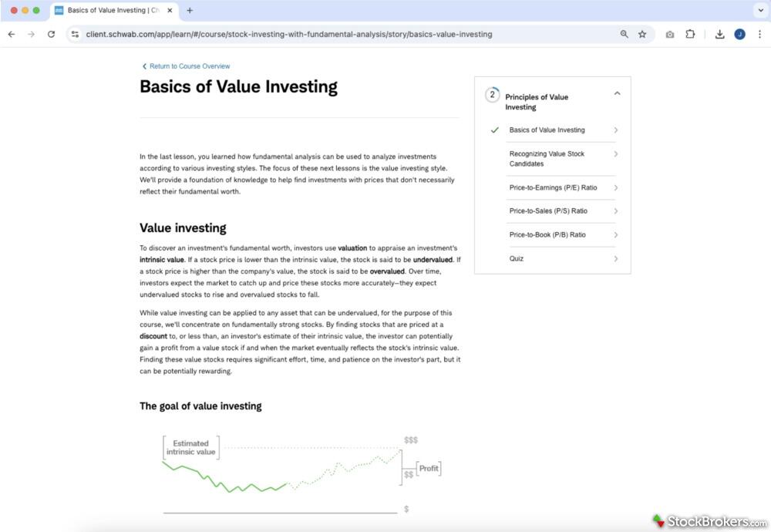The width and height of the screenshot is (771, 532).
Task: Click the site info icon in the address bar
Action: [x=75, y=34]
